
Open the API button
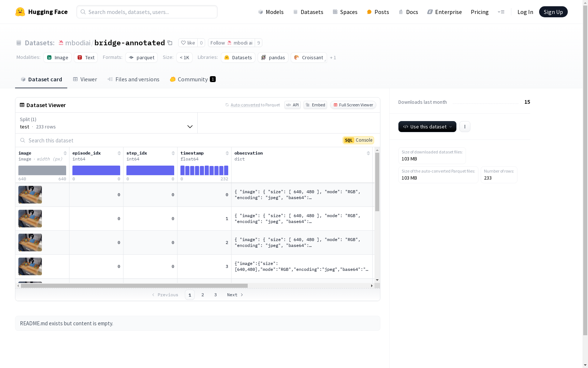(293, 105)
